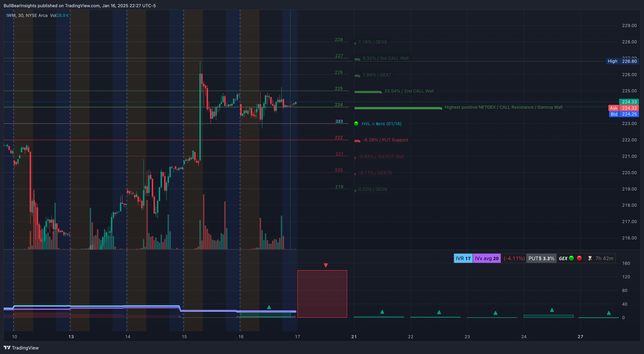The height and width of the screenshot is (354, 644).
Task: Click the green 219 strike label
Action: (x=339, y=187)
